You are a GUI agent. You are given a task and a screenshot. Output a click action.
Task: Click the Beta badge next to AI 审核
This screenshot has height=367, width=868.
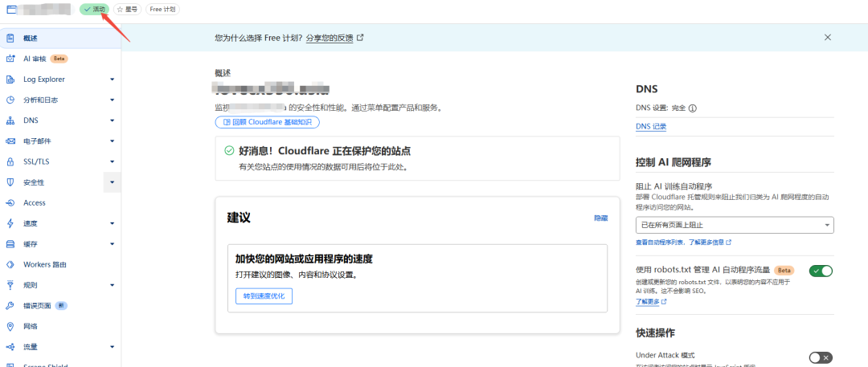click(59, 59)
